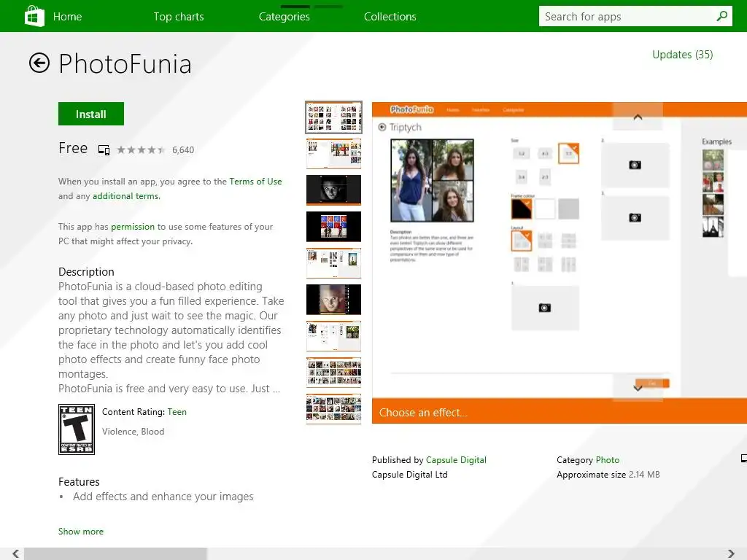Image resolution: width=747 pixels, height=560 pixels.
Task: Select the seventh screenshot thumbnail
Action: (333, 335)
